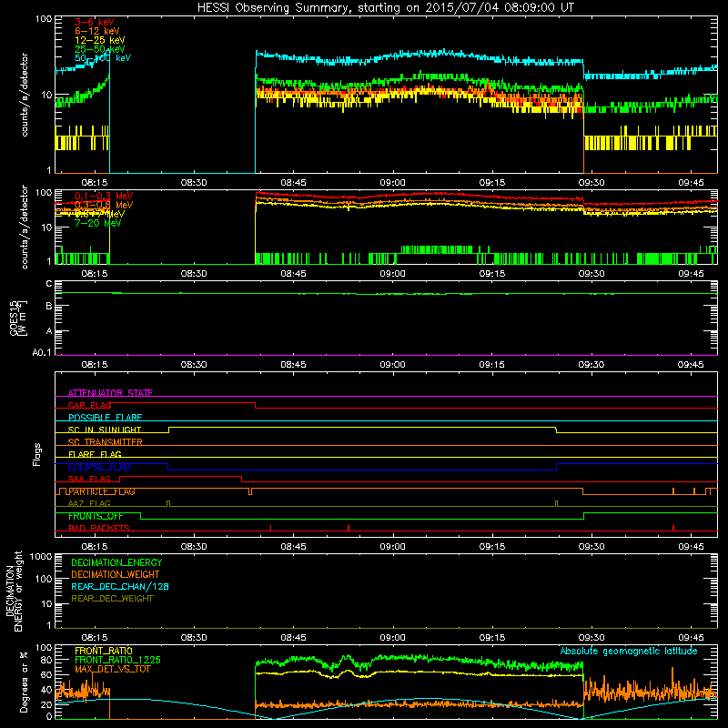
Task: Click the SAA_FLAG label
Action: click(x=89, y=480)
